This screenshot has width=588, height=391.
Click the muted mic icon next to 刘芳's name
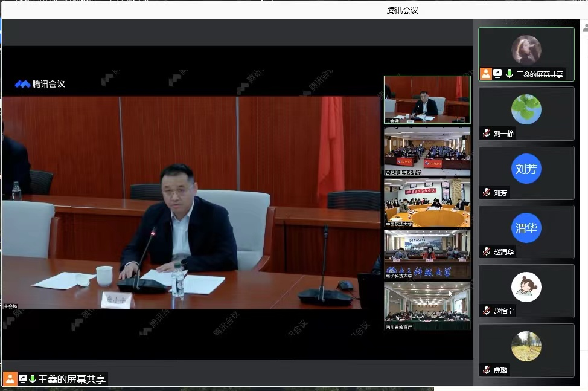pyautogui.click(x=487, y=193)
